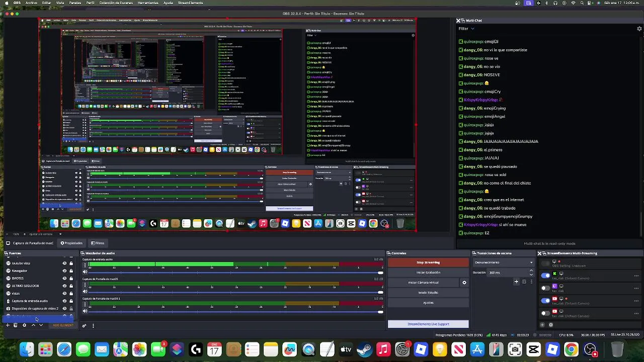This screenshot has height=362, width=644.
Task: Toggle visibility of EMOTES source
Action: pyautogui.click(x=64, y=278)
